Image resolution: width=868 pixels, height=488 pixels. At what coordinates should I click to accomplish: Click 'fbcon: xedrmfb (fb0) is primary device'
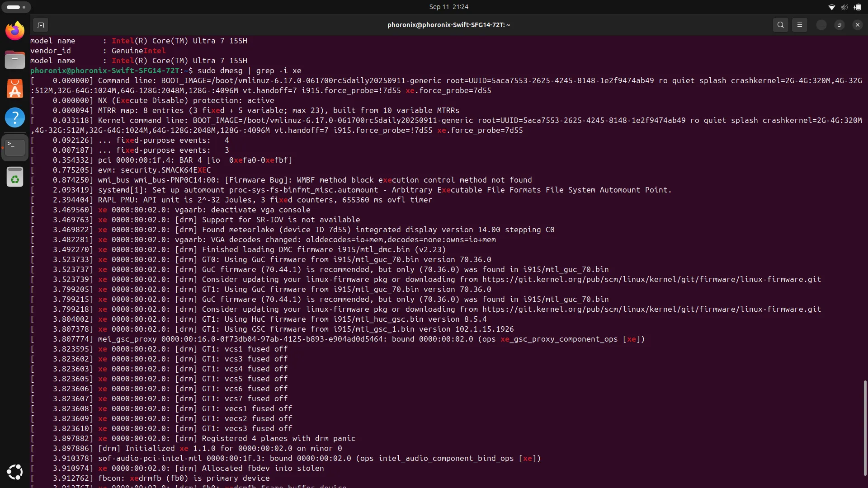tap(184, 478)
